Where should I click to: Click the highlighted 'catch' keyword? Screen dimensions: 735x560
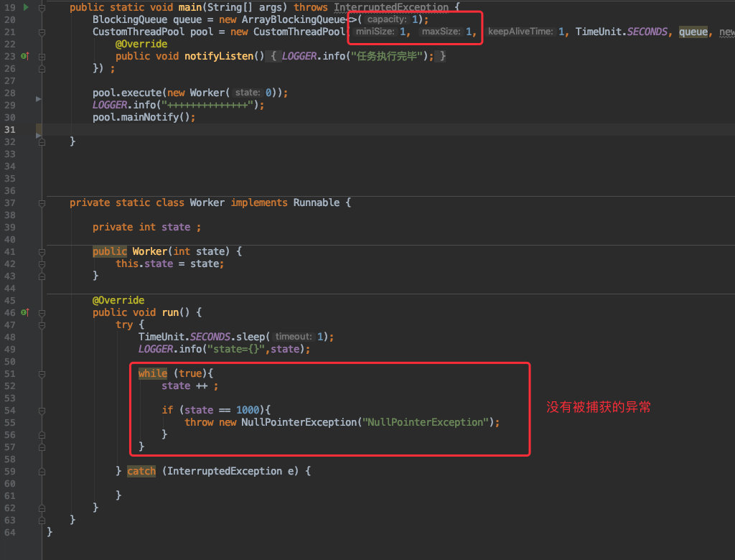pos(141,471)
